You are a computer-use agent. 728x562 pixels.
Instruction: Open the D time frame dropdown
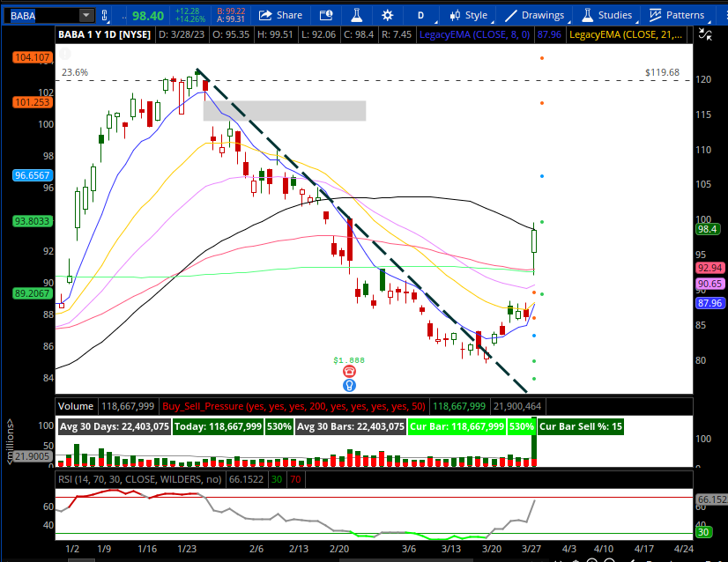pos(421,15)
